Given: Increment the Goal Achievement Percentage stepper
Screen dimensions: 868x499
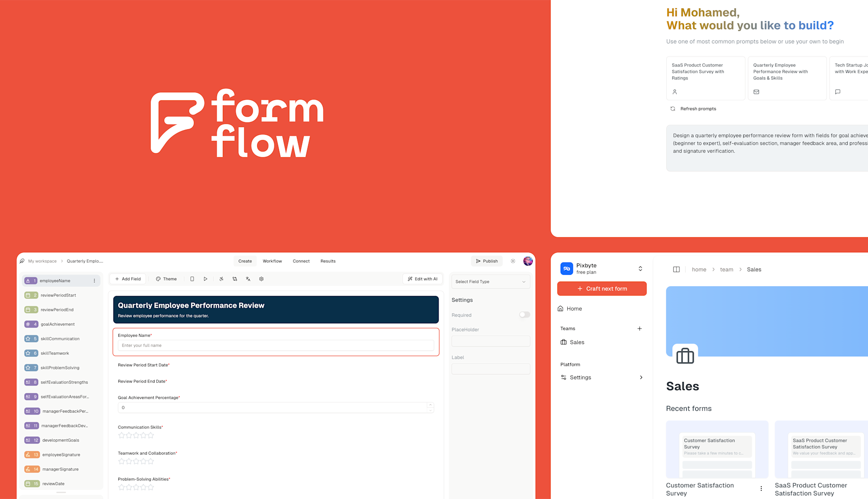Looking at the screenshot, I should [430, 405].
